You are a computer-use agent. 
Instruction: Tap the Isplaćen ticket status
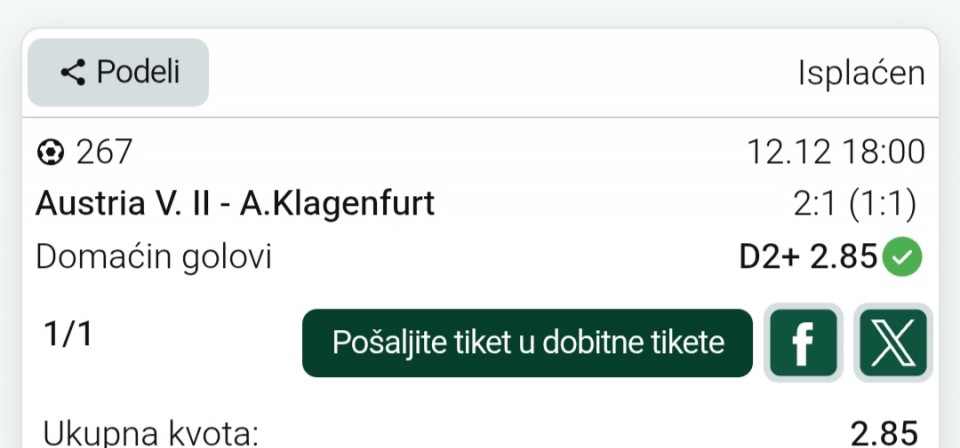861,73
